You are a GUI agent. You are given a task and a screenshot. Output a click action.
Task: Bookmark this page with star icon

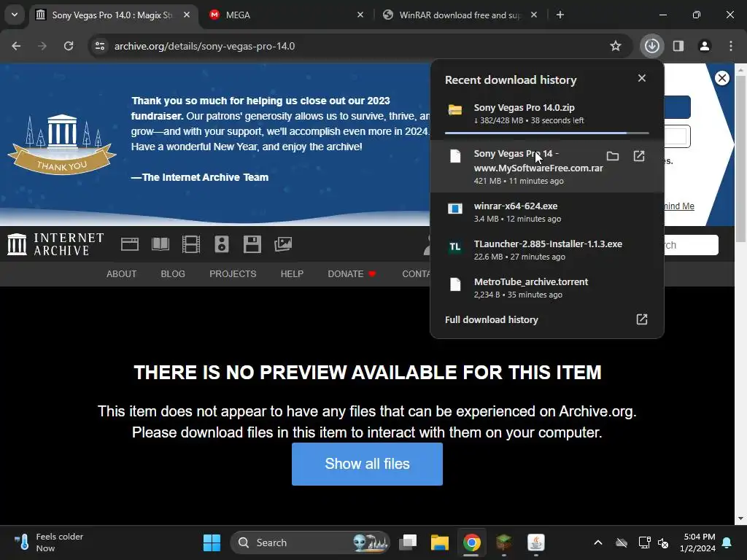click(616, 46)
